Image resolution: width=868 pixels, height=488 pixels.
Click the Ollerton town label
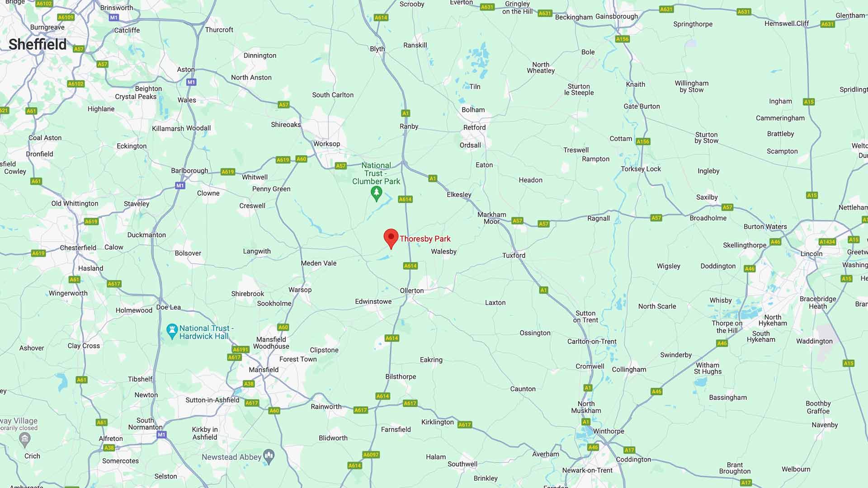[412, 291]
